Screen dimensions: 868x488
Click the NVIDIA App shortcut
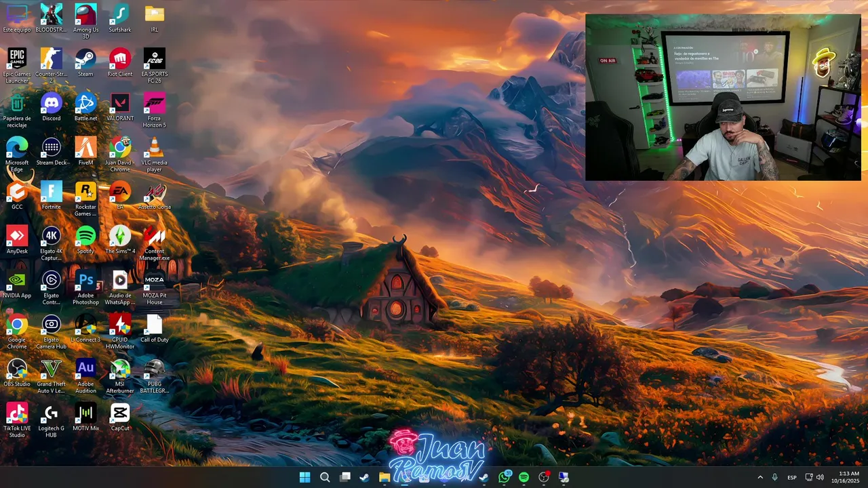pyautogui.click(x=17, y=284)
